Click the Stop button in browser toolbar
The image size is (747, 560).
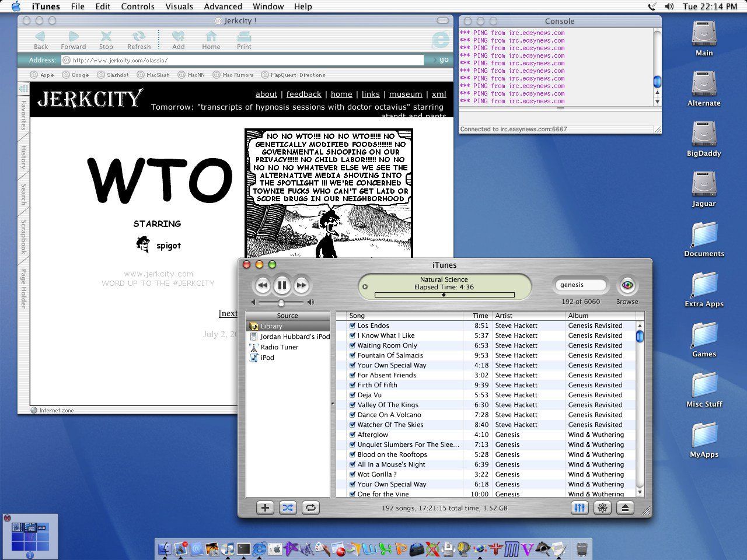pyautogui.click(x=106, y=40)
